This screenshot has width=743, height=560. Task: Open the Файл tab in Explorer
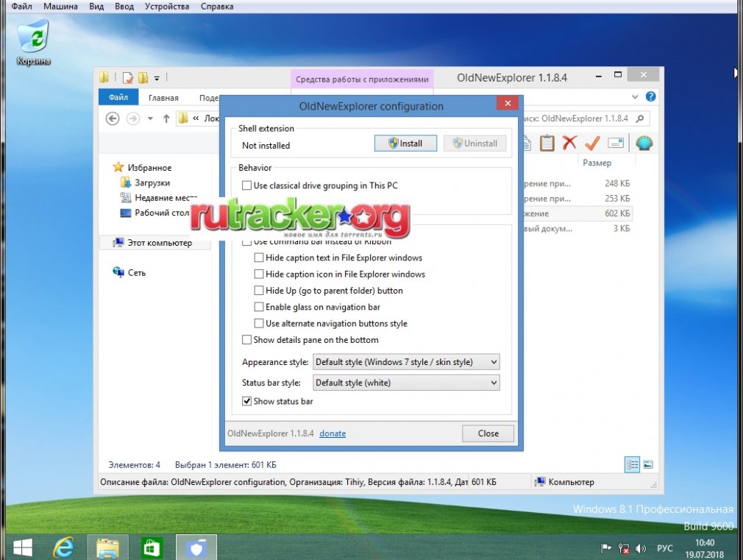coord(118,97)
